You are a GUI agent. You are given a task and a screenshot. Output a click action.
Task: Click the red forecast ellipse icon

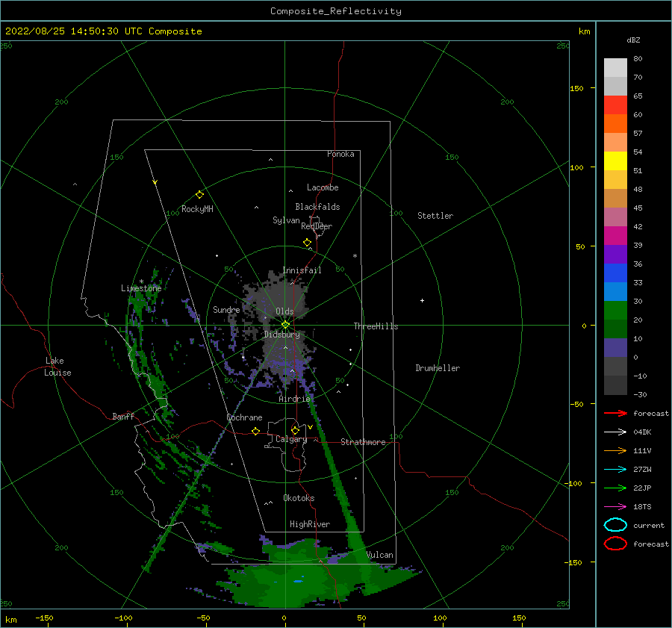(x=615, y=544)
